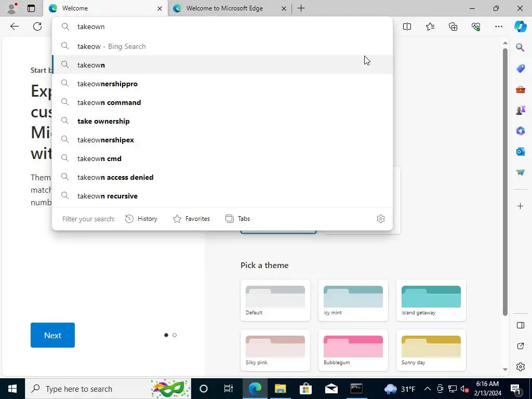Select the 'takeownershippro' suggestion
Screen dimensions: 532x399
point(222,84)
